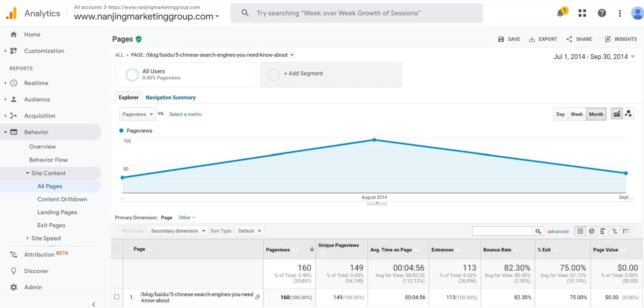644x308 pixels.
Task: Select the percentage pie chart table view
Action: tap(592, 231)
